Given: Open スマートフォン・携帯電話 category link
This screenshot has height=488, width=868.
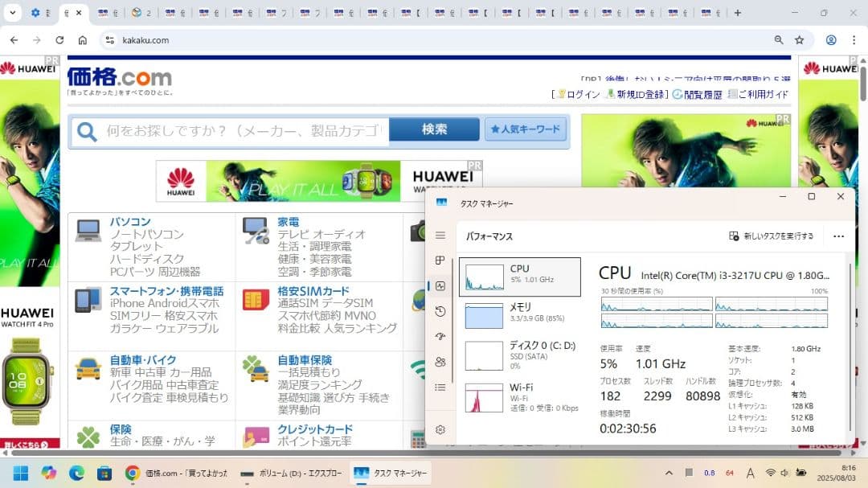Looking at the screenshot, I should 166,291.
